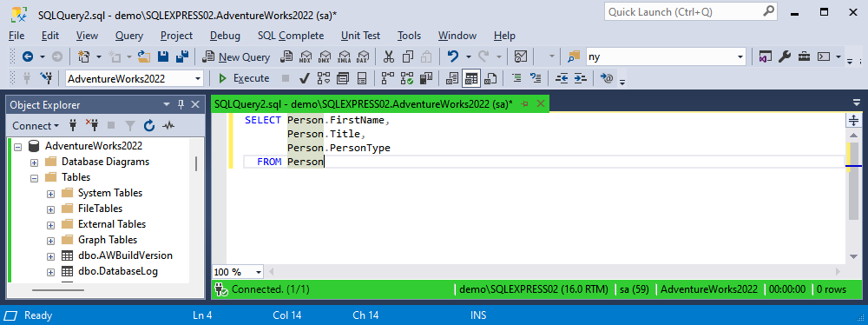Screen dimensions: 868x325
Task: Click the Save All icon
Action: coord(182,56)
